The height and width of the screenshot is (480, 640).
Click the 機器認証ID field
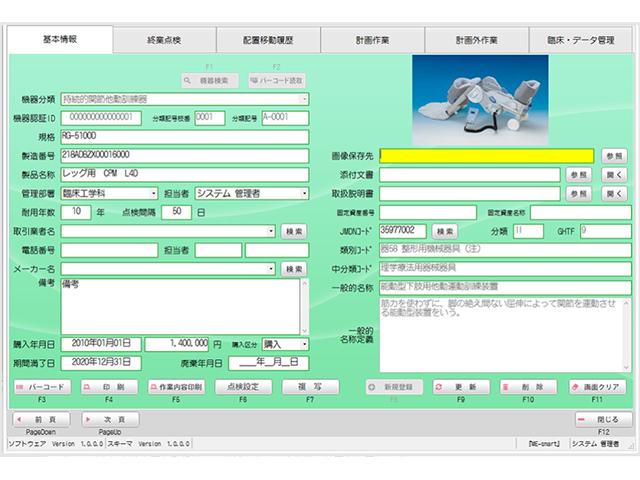coord(101,118)
